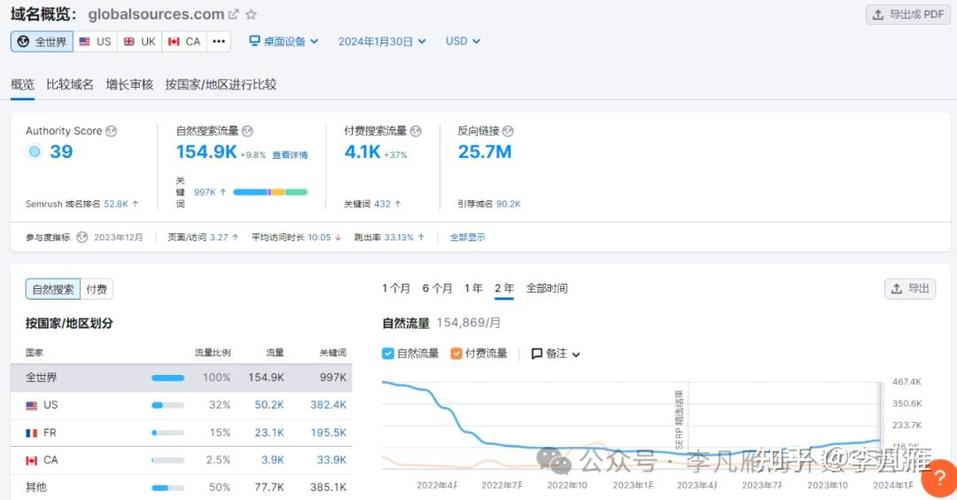This screenshot has width=957, height=500.
Task: Click the worldwide globe icon
Action: pyautogui.click(x=23, y=42)
